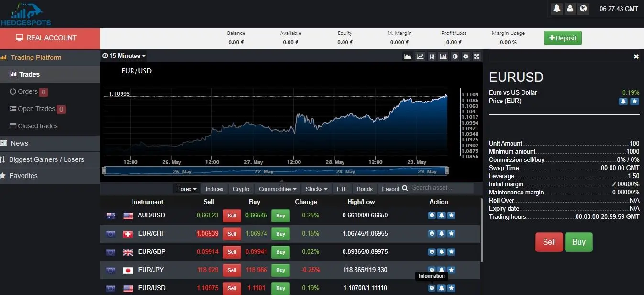Open the Stocks category dropdown
This screenshot has height=295, width=644.
[316, 189]
